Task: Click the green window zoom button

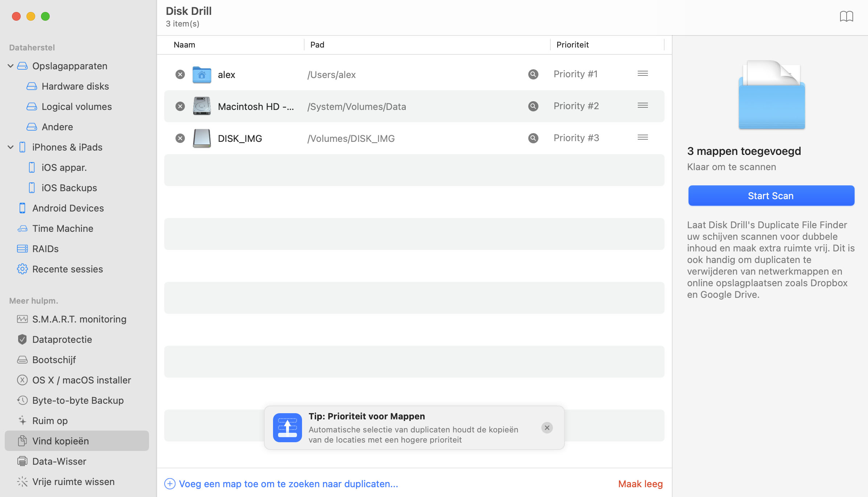Action: 45,16
